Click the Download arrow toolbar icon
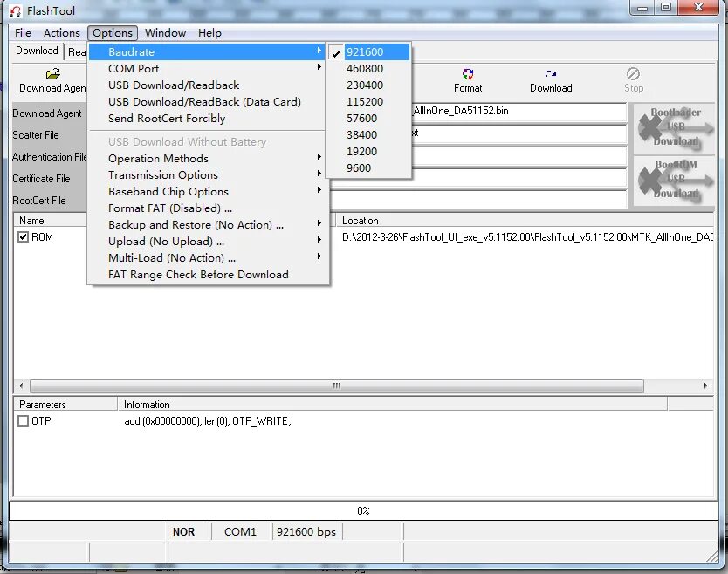Viewport: 728px width, 574px height. (x=551, y=74)
